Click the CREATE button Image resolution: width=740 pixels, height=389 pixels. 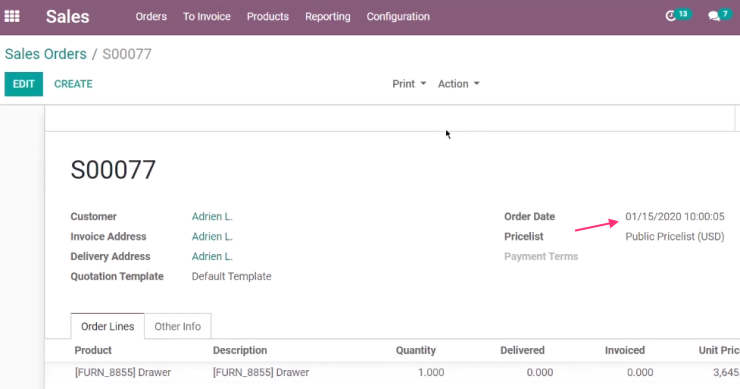pyautogui.click(x=73, y=84)
